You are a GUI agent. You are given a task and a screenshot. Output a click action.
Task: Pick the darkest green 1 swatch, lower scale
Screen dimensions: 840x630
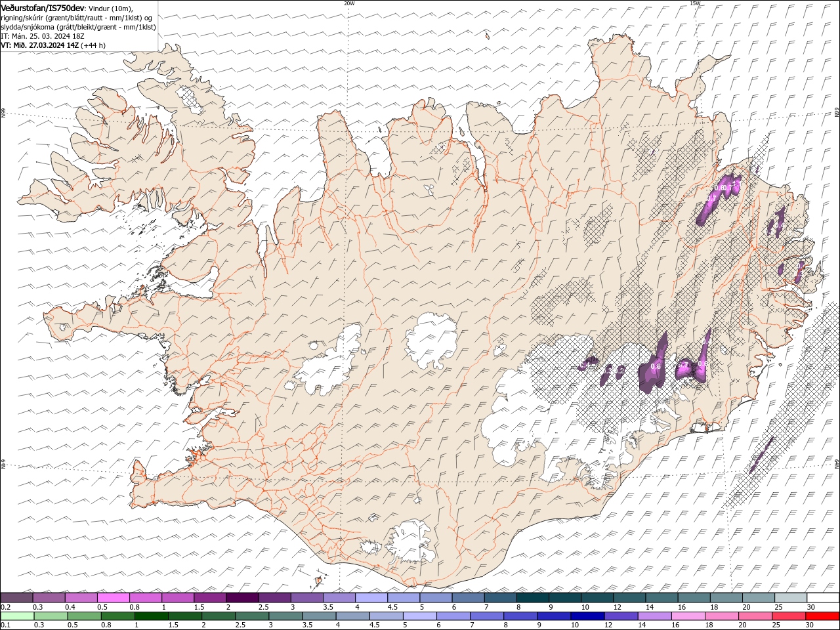[151, 616]
